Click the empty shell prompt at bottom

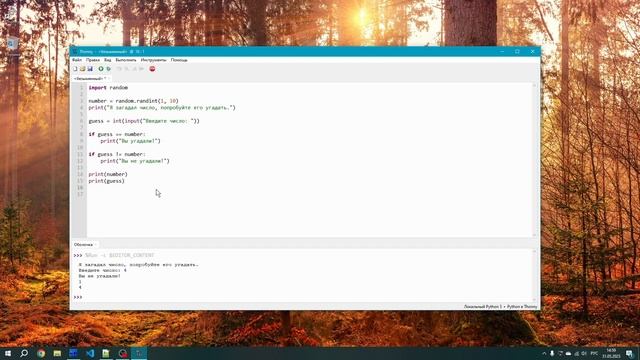pyautogui.click(x=78, y=297)
